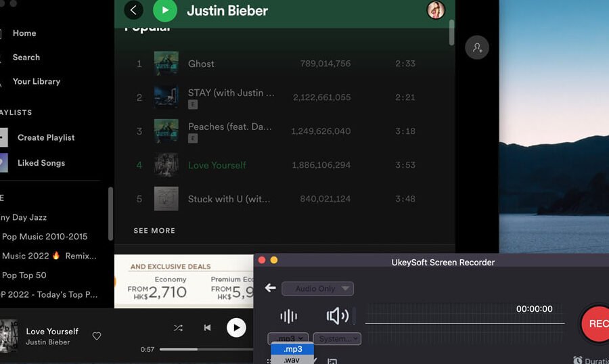The image size is (609, 364).
Task: Open the Today's Top P... 2022 playlist
Action: [49, 294]
